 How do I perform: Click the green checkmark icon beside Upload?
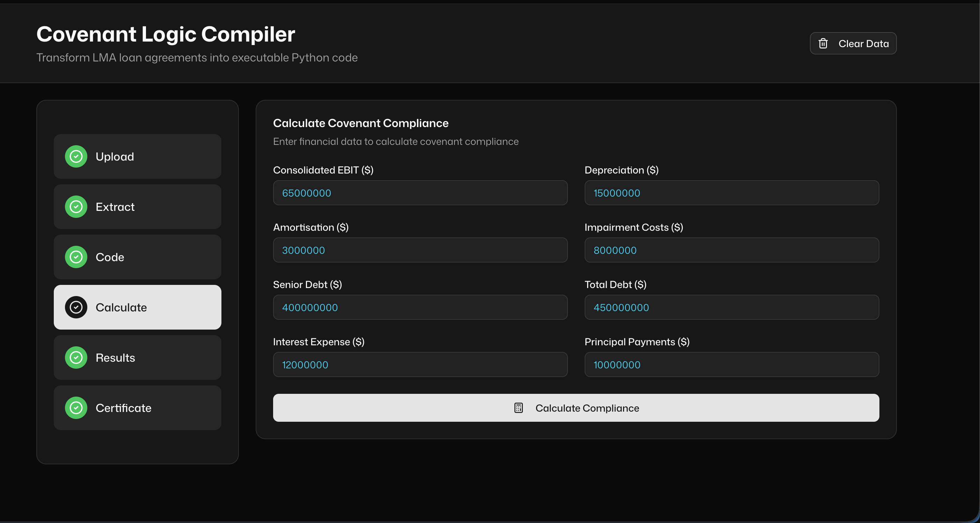[76, 156]
